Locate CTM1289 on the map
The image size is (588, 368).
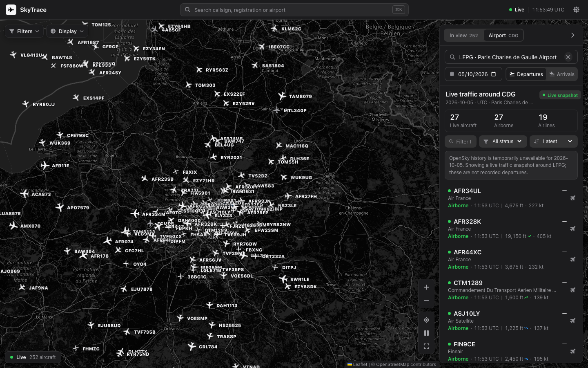(572, 290)
